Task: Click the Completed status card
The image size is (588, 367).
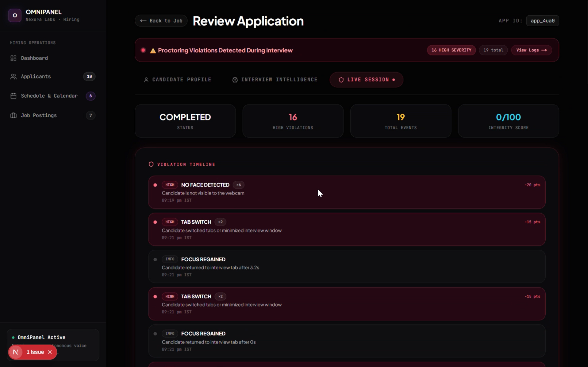Action: coord(185,121)
